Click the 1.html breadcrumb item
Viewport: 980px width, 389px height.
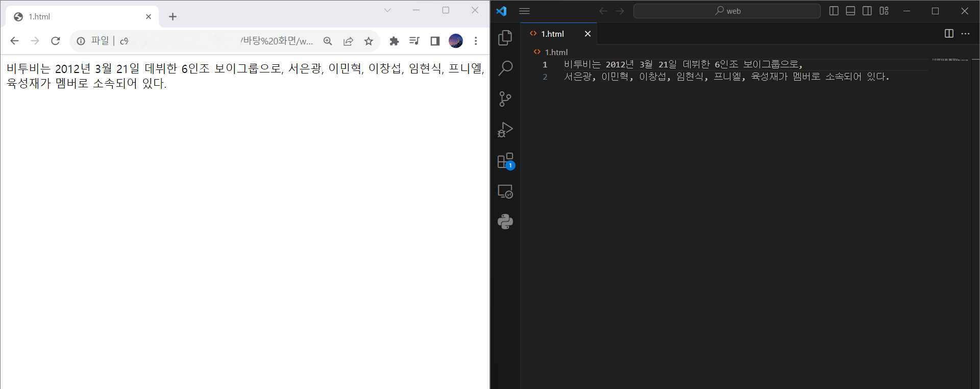[551, 52]
